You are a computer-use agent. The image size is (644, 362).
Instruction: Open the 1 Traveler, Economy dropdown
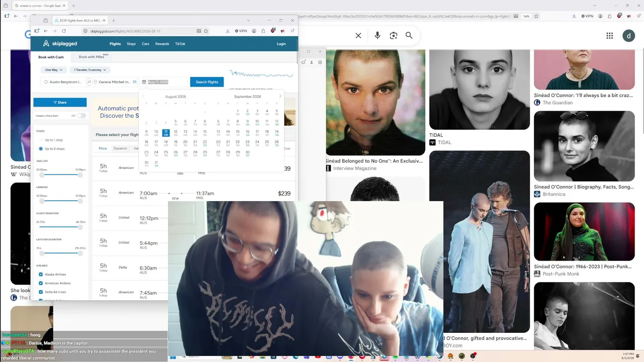pos(90,70)
